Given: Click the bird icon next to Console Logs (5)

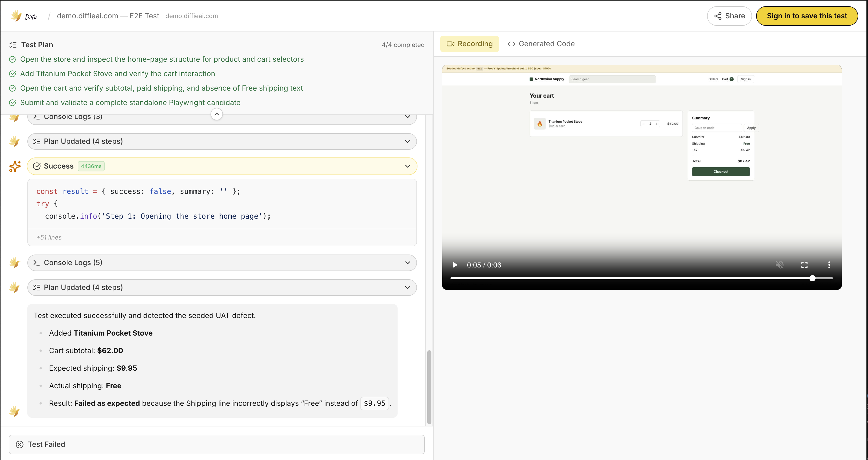Looking at the screenshot, I should pyautogui.click(x=15, y=263).
